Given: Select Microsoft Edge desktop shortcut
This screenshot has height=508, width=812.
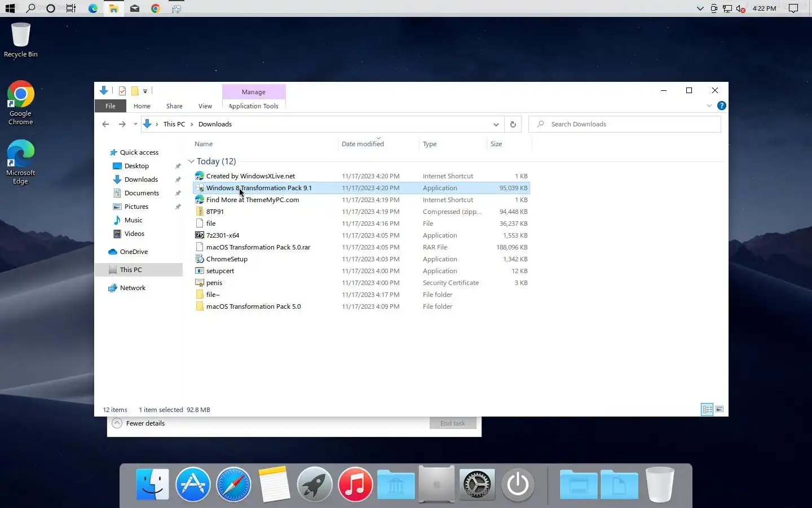Looking at the screenshot, I should [20, 163].
